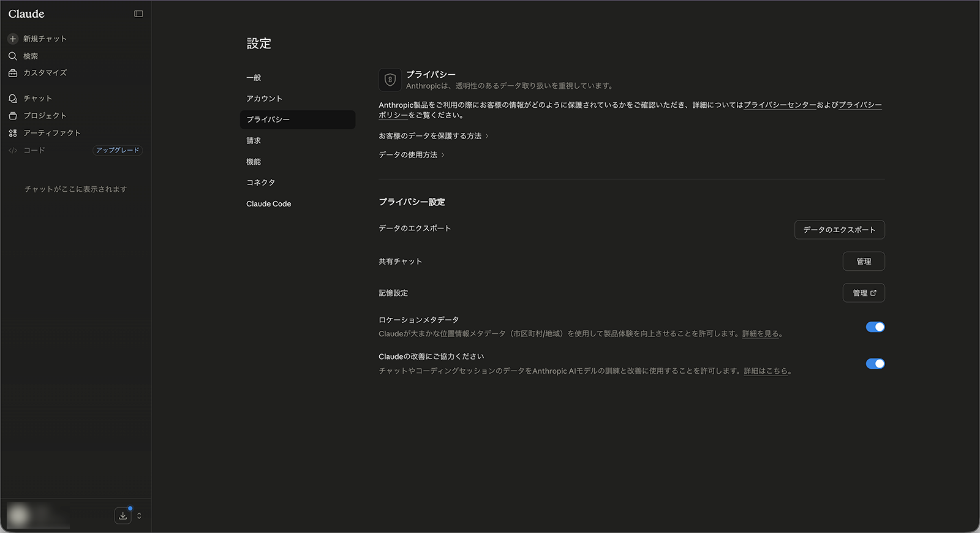Click the user avatar at sidebar bottom
Image resolution: width=980 pixels, height=533 pixels.
click(18, 515)
